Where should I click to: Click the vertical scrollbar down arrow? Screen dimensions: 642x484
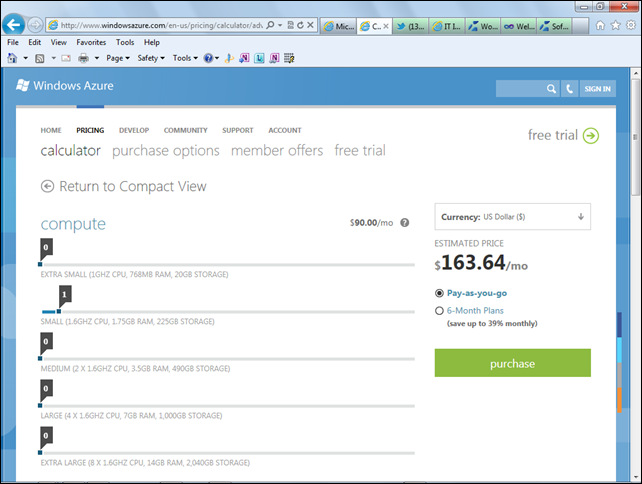click(x=635, y=477)
